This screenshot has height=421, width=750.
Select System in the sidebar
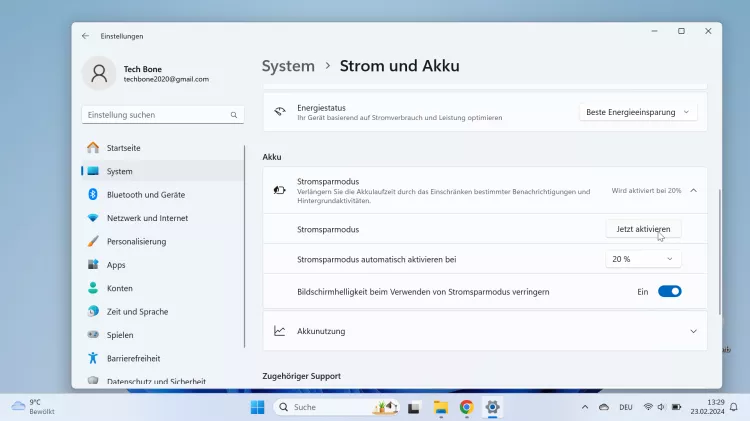[163, 171]
